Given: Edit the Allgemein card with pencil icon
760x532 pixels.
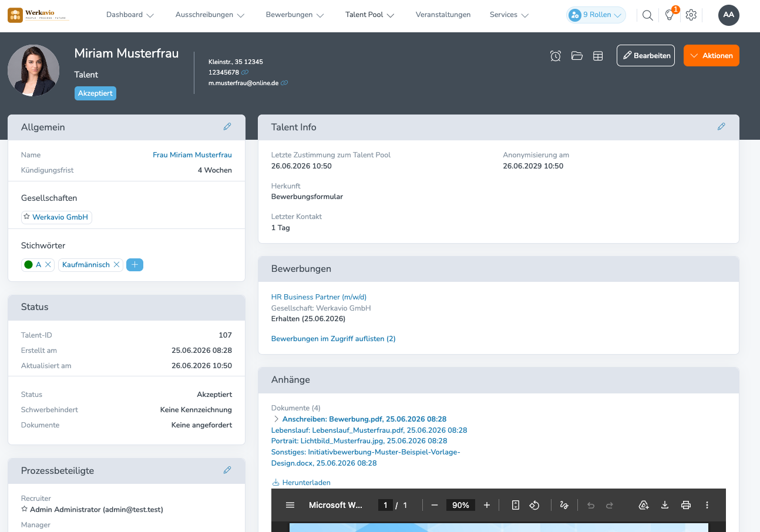Looking at the screenshot, I should [x=227, y=126].
